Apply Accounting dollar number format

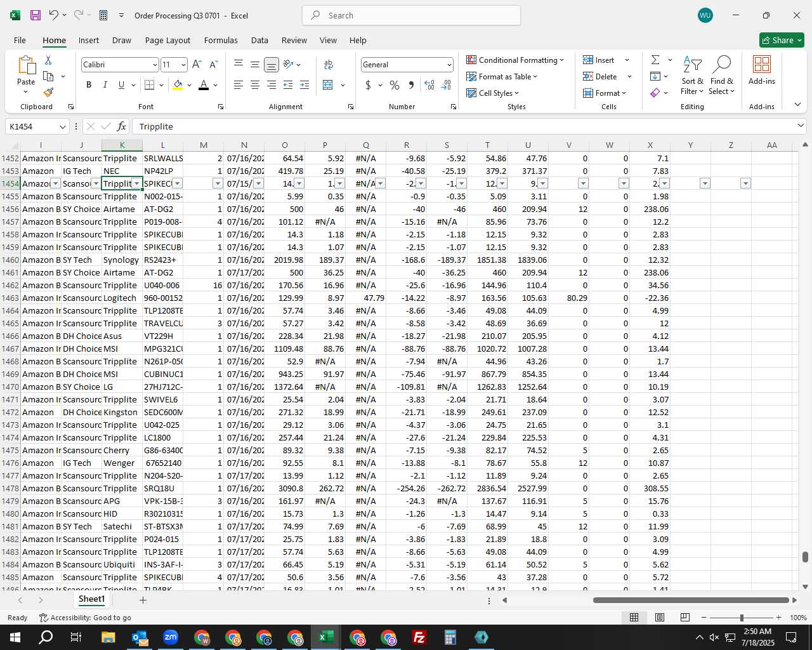[x=368, y=85]
